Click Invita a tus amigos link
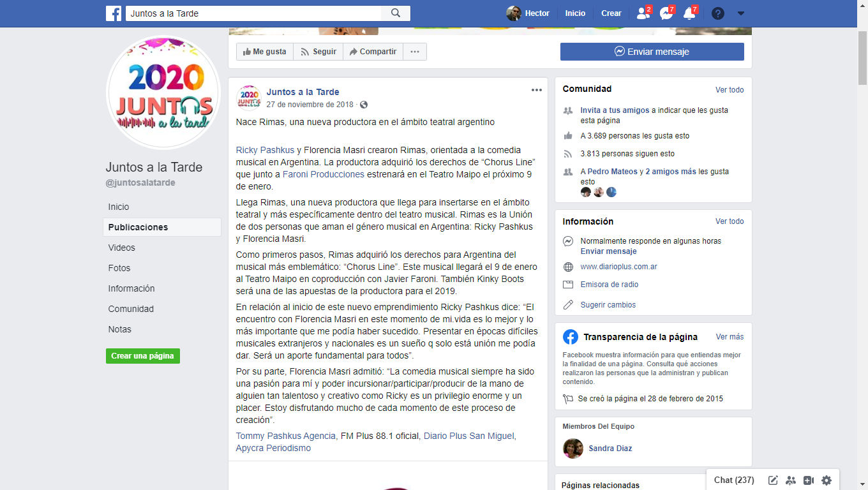Viewport: 868px width, 490px height. tap(615, 110)
